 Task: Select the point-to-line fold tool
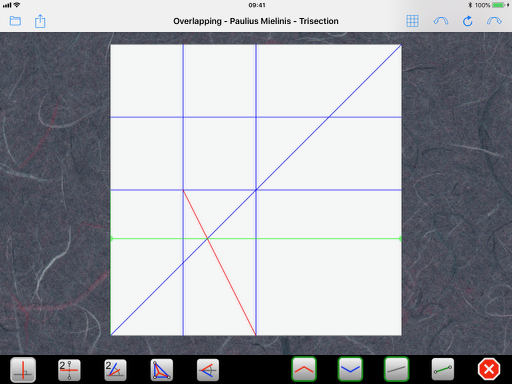coord(208,370)
